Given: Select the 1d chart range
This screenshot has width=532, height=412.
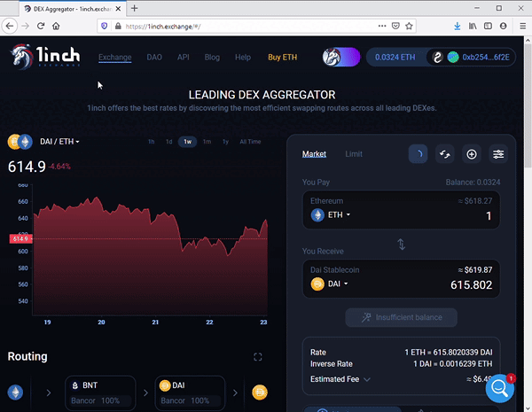Looking at the screenshot, I should [x=169, y=142].
